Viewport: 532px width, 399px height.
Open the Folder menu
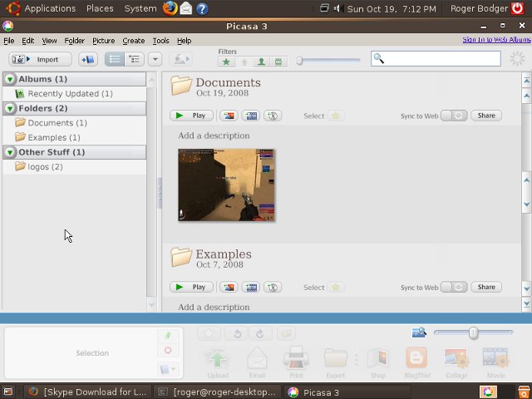pyautogui.click(x=74, y=41)
